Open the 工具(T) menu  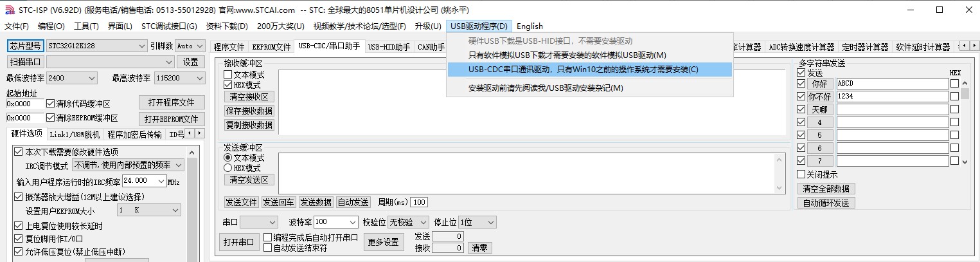point(86,26)
